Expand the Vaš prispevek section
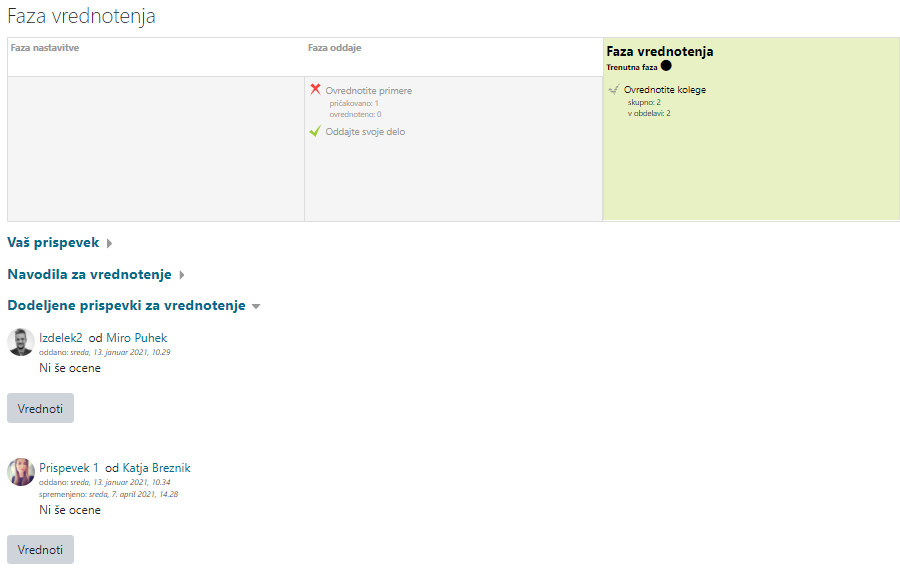 59,243
